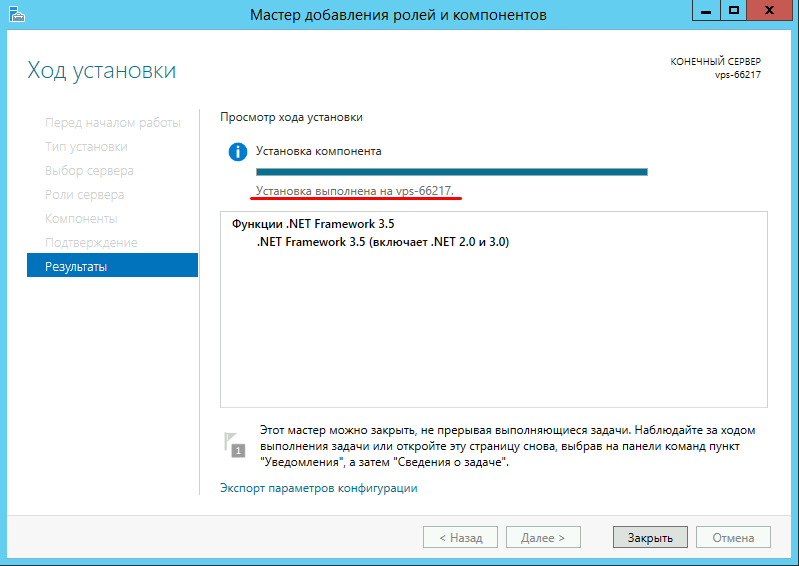The height and width of the screenshot is (566, 799).
Task: Click 'Просмотр хода установки' heading
Action: [x=291, y=117]
